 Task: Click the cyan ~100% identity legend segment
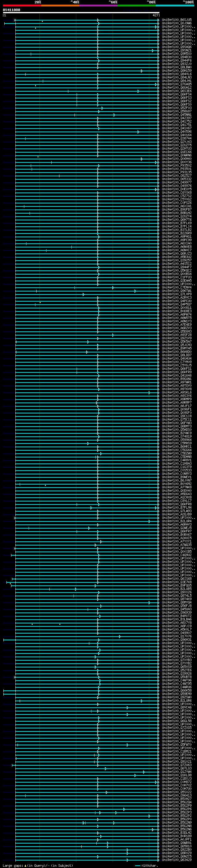(x=175, y=6)
